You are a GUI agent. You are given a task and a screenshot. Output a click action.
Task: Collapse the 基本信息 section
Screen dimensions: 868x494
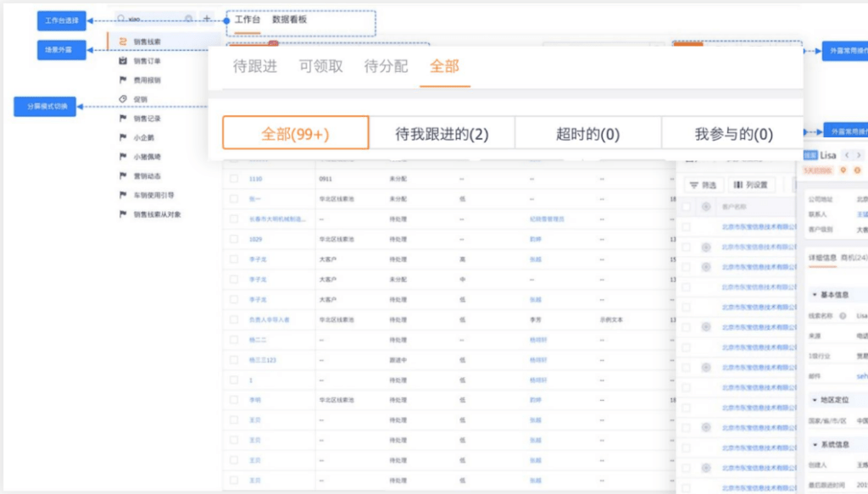pos(815,295)
